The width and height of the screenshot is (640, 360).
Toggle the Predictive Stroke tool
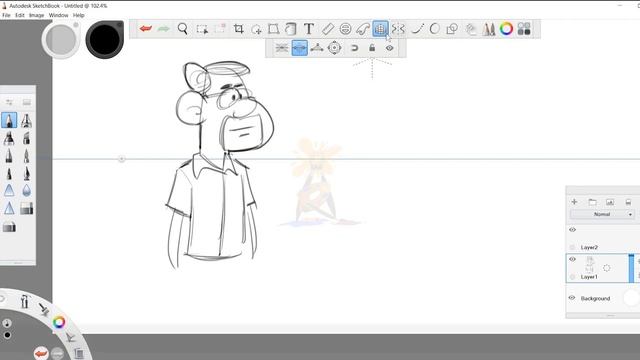pos(435,29)
